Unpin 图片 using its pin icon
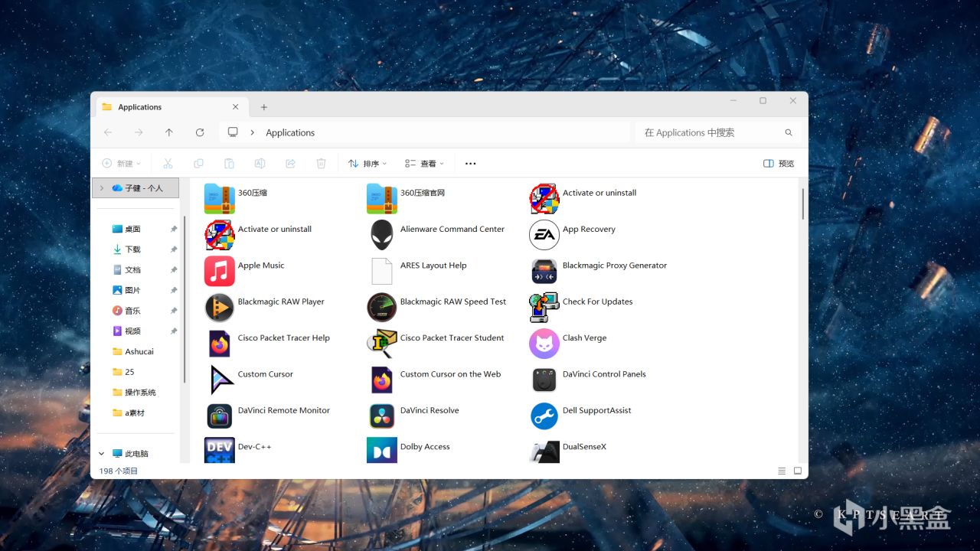The width and height of the screenshot is (980, 551). pyautogui.click(x=174, y=290)
